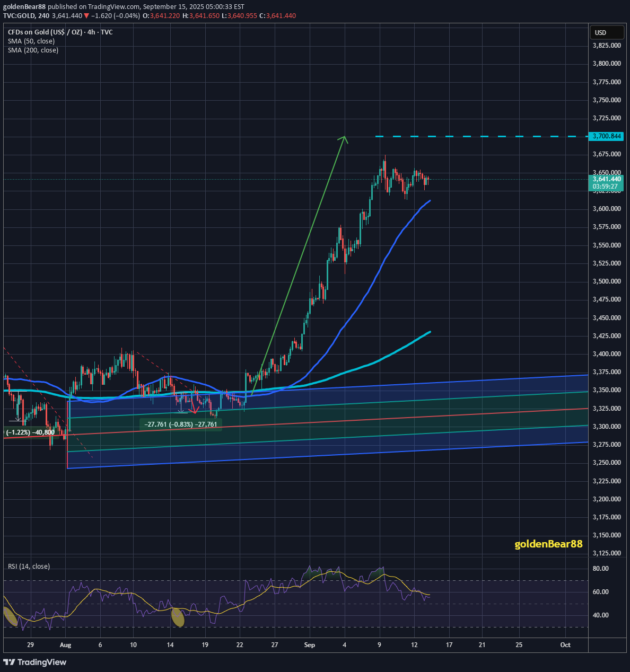Click the 3,300.000 price axis label
This screenshot has width=630, height=672.
(x=607, y=427)
